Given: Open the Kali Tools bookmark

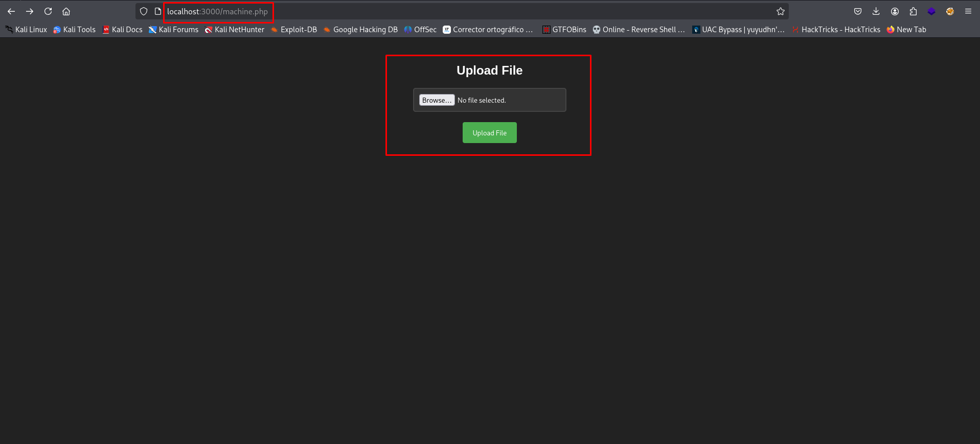Looking at the screenshot, I should click(75, 30).
